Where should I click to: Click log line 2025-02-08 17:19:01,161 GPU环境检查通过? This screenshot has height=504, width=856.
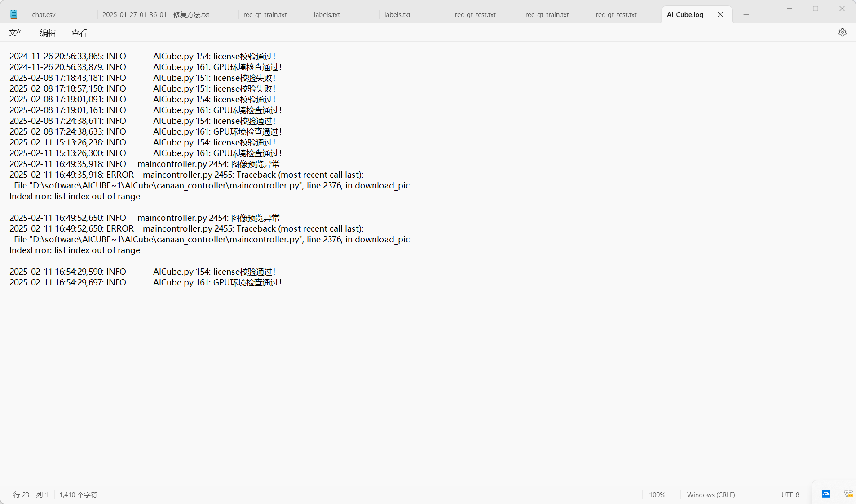[x=146, y=110]
